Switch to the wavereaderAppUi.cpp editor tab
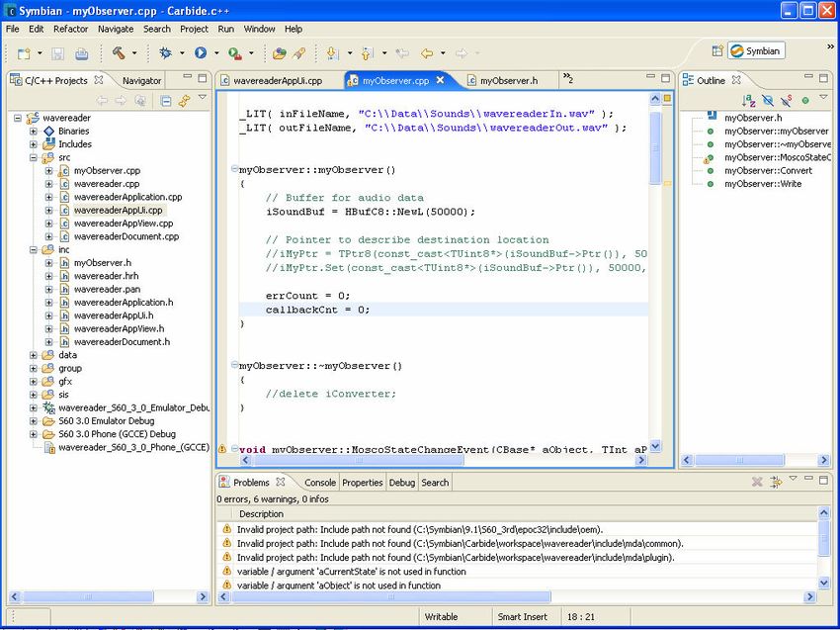The height and width of the screenshot is (630, 840). tap(278, 80)
